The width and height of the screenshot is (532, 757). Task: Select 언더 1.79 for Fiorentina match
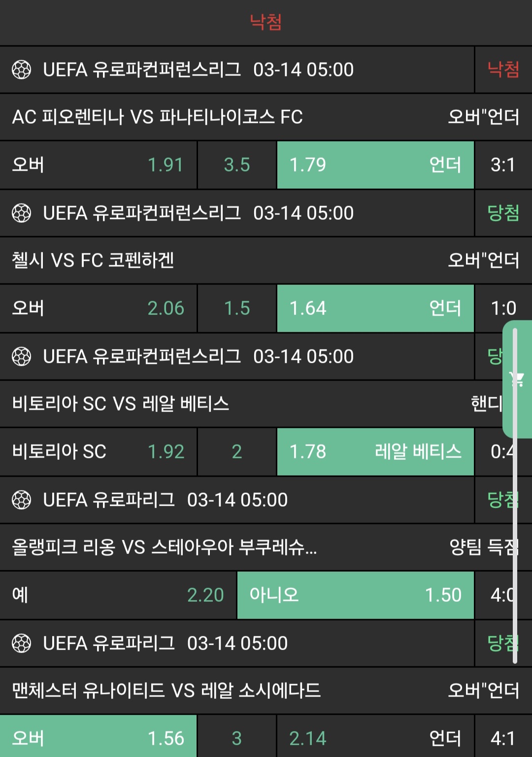pyautogui.click(x=375, y=165)
